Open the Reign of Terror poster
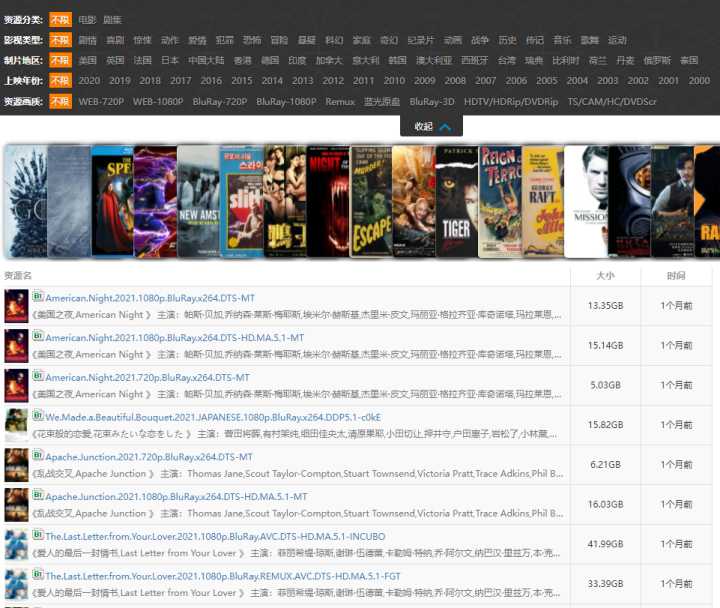Viewport: 720px width, 608px height. tap(500, 201)
